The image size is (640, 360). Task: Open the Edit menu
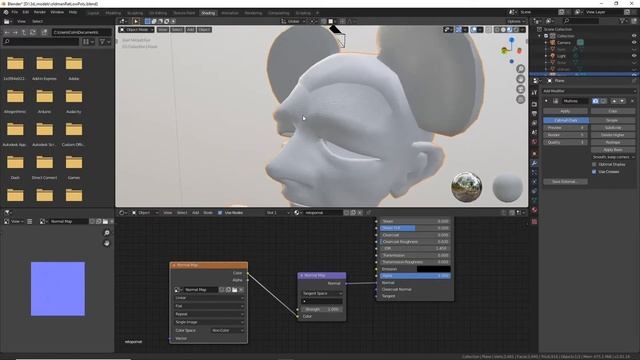click(26, 12)
